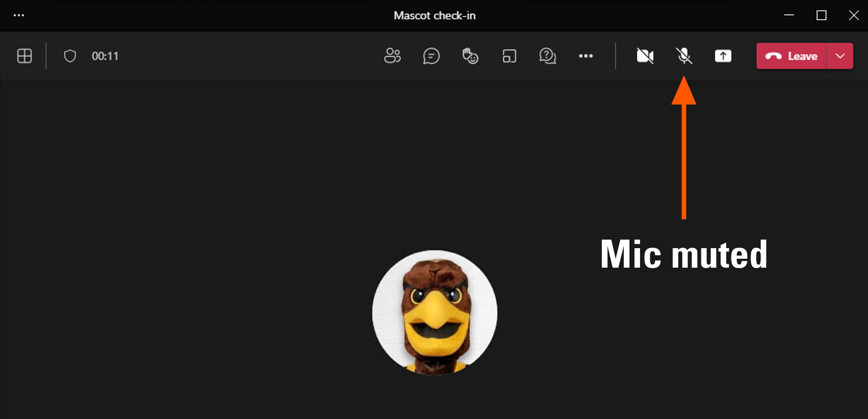Unmute the microphone
Viewport: 868px width, 419px height.
tap(684, 56)
